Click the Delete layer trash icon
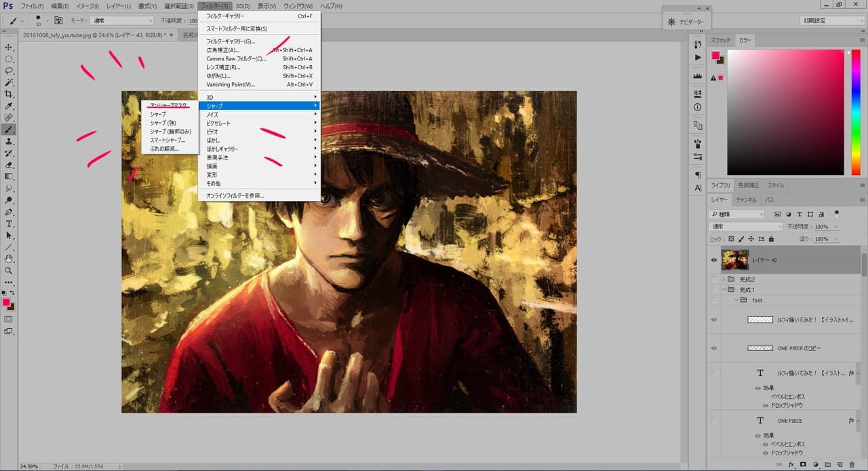The height and width of the screenshot is (471, 868). [x=852, y=465]
